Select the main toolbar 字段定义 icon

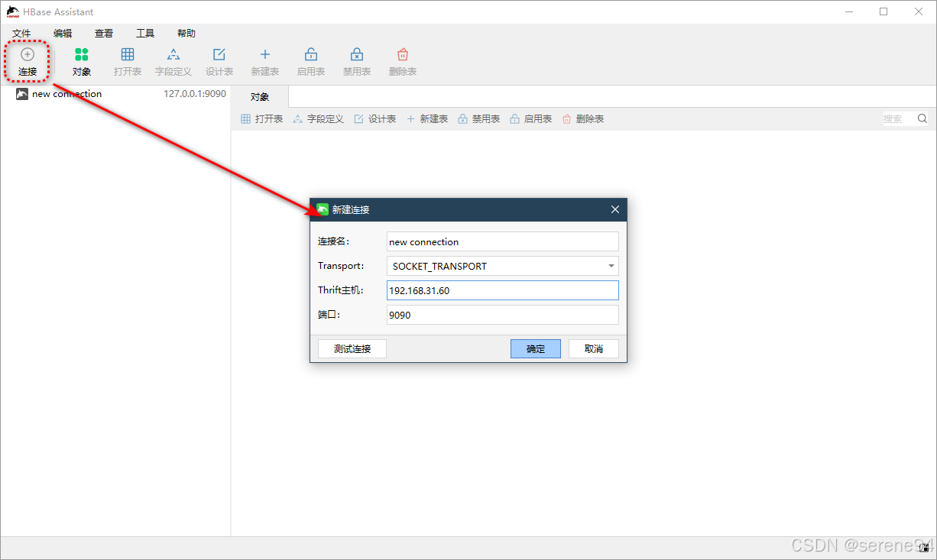pyautogui.click(x=173, y=54)
